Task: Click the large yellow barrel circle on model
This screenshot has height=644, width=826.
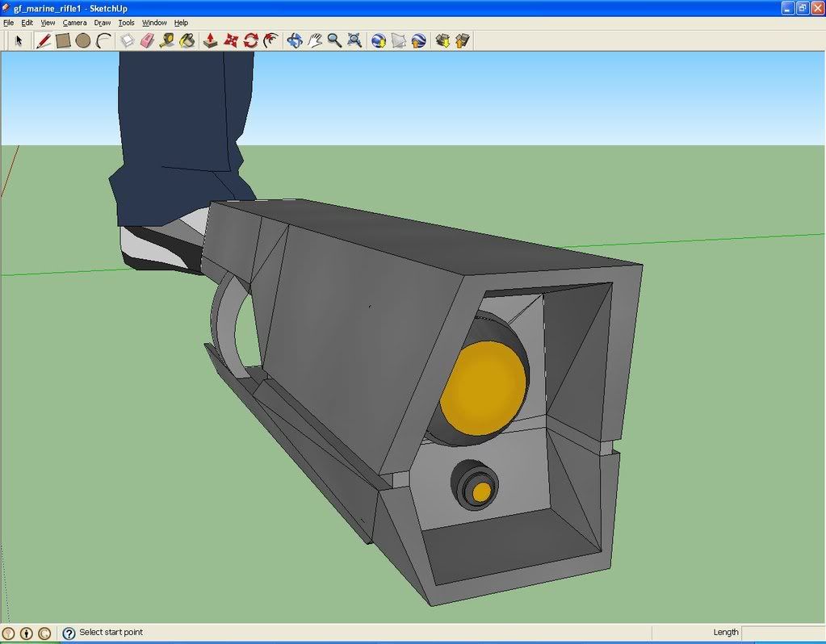Action: click(x=483, y=387)
